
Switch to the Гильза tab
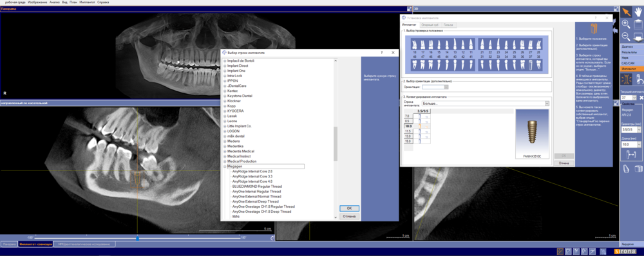click(448, 24)
